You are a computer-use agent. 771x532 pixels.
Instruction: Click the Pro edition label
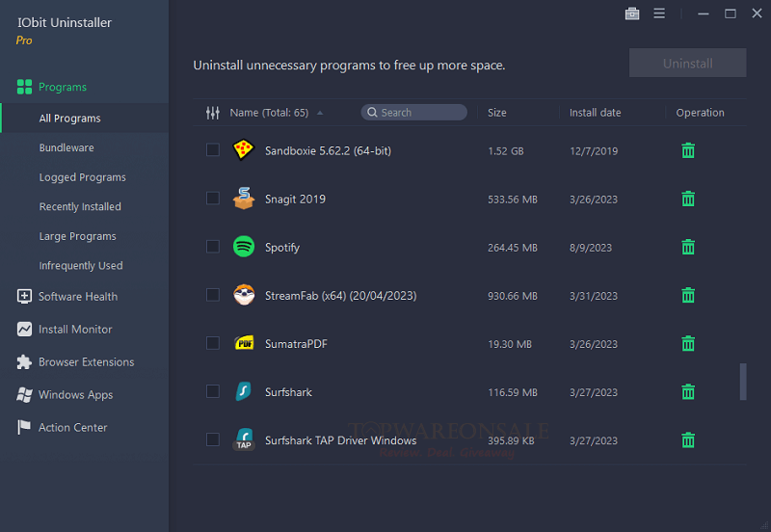coord(23,40)
